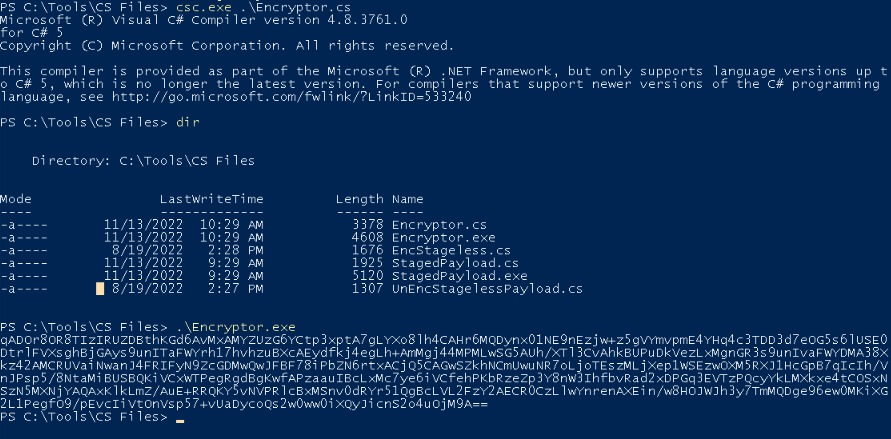This screenshot has width=891, height=439.
Task: Click the .\Encryptor.exe command text
Action: (236, 327)
